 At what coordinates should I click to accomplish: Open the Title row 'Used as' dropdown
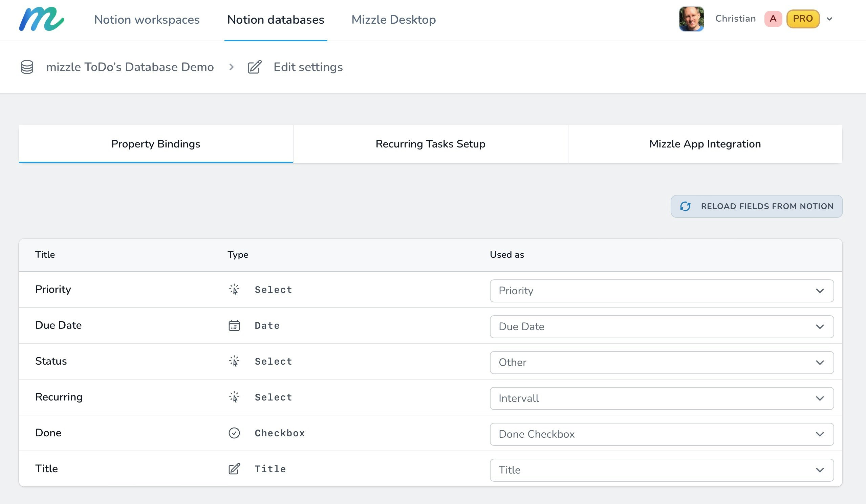point(662,470)
